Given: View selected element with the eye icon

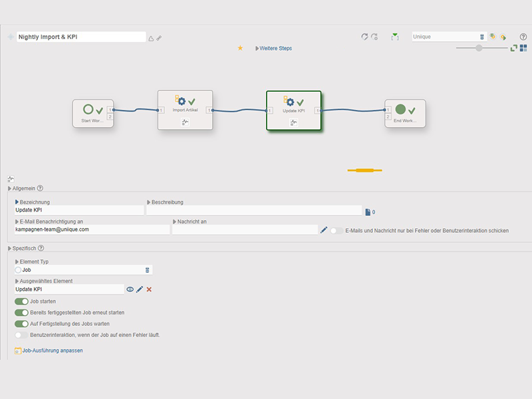Looking at the screenshot, I should pos(130,289).
